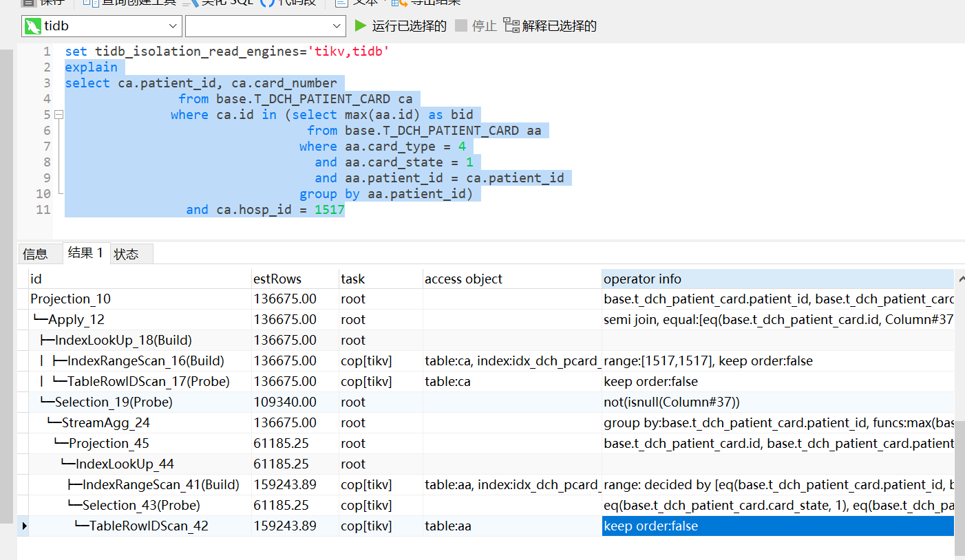Switch to the 状态 tab
965x560 pixels.
[127, 254]
